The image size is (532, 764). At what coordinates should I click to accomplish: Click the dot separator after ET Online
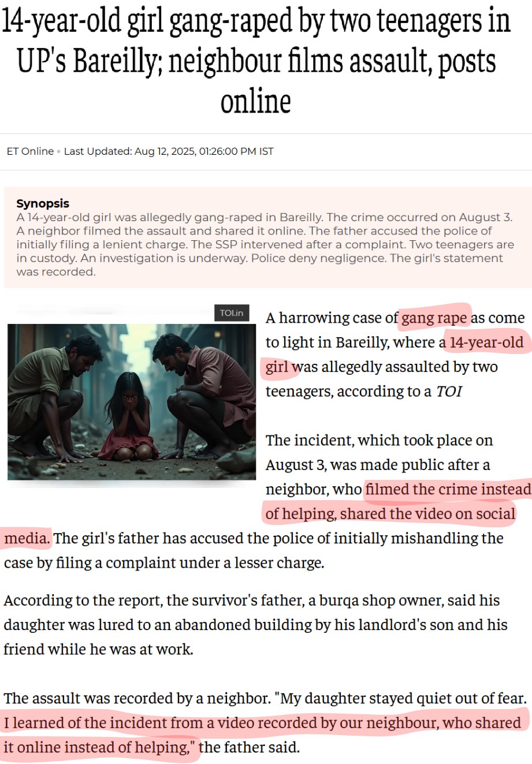[59, 152]
